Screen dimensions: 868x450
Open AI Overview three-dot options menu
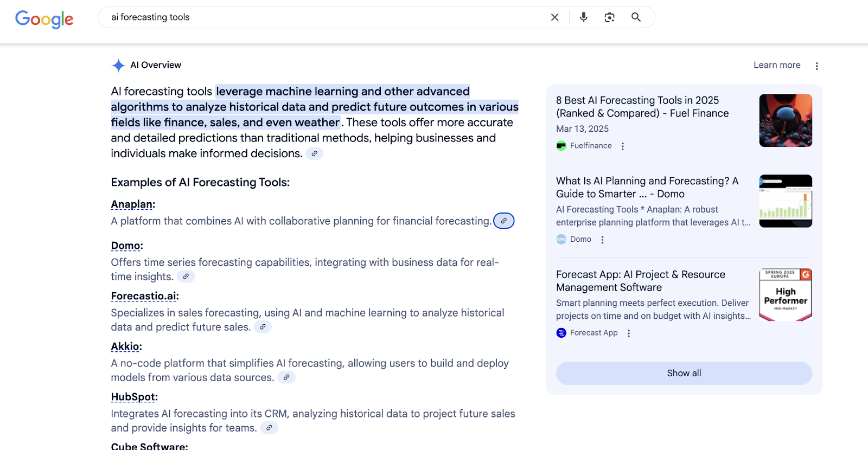pyautogui.click(x=816, y=66)
